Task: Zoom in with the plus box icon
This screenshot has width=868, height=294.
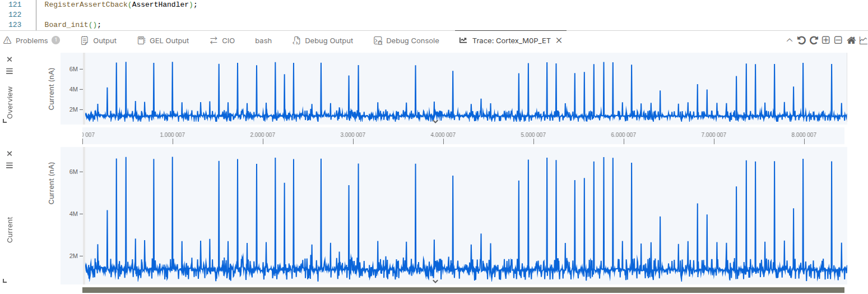Action: tap(826, 40)
